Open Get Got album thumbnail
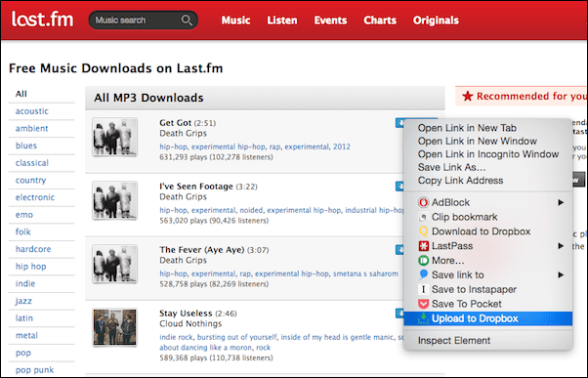 (114, 137)
